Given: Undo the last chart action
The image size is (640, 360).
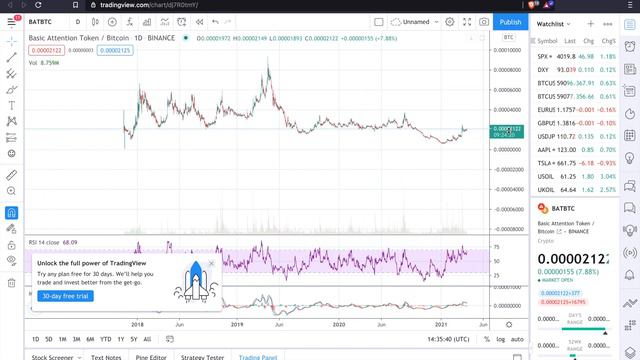Looking at the screenshot, I should [x=215, y=22].
